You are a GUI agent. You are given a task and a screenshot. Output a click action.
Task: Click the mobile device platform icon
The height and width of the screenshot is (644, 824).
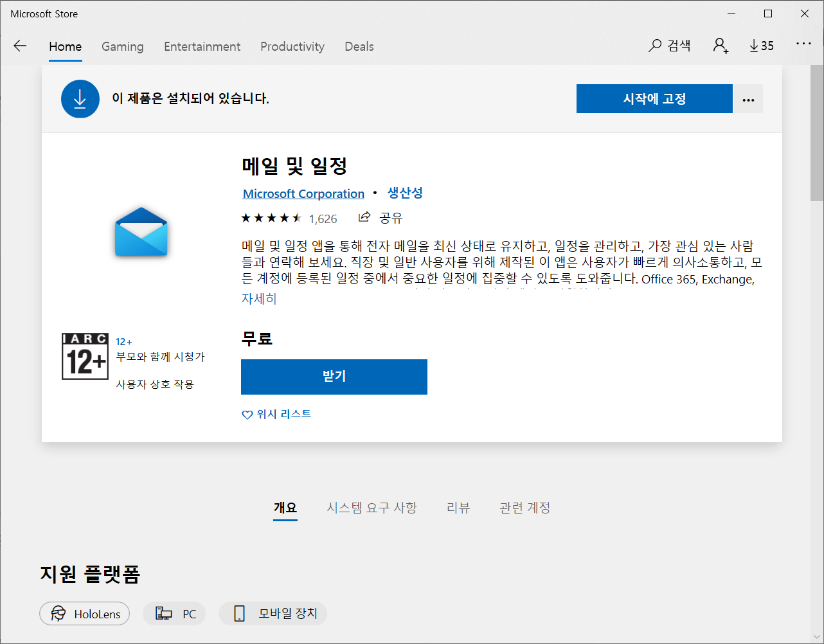239,614
